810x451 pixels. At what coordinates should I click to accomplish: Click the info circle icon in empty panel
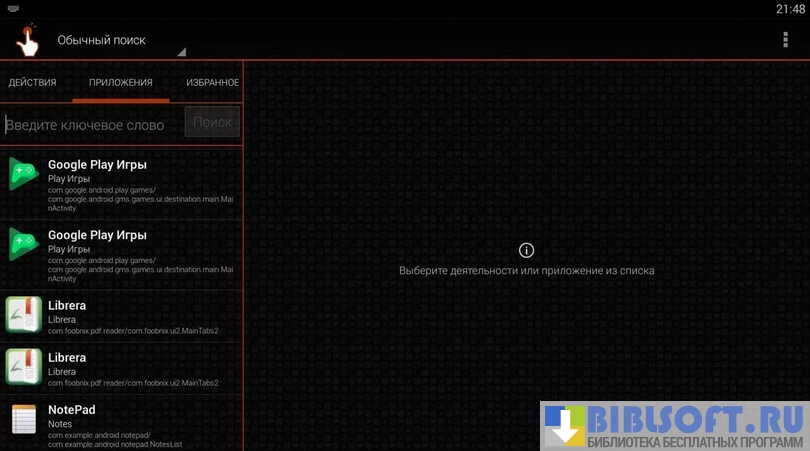(x=527, y=250)
